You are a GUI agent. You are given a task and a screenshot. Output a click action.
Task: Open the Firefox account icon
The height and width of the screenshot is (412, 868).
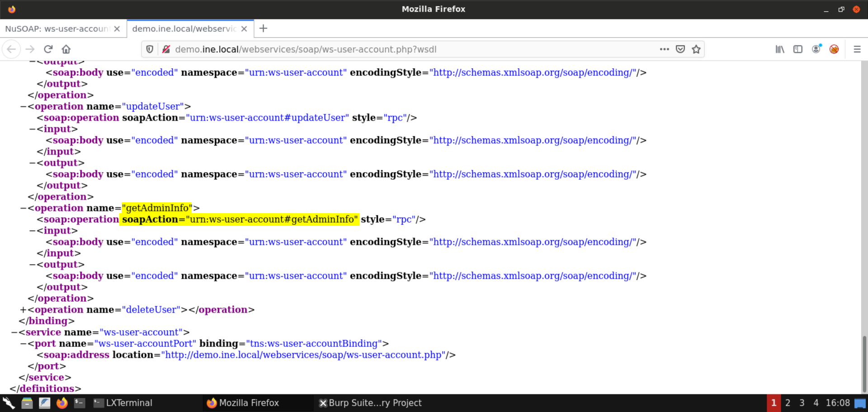tap(816, 49)
